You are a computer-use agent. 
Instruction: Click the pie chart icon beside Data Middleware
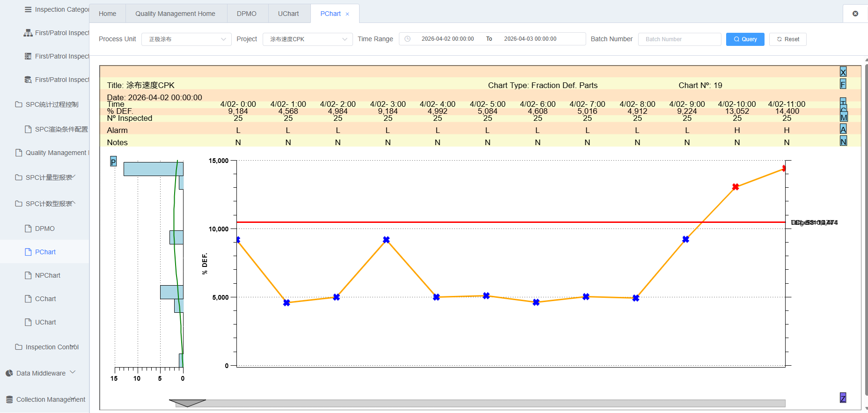(9, 373)
